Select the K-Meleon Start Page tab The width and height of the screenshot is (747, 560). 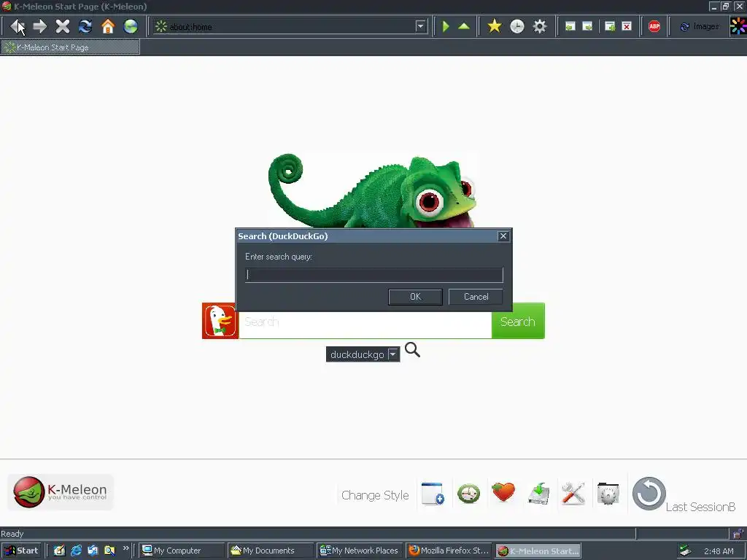click(70, 47)
